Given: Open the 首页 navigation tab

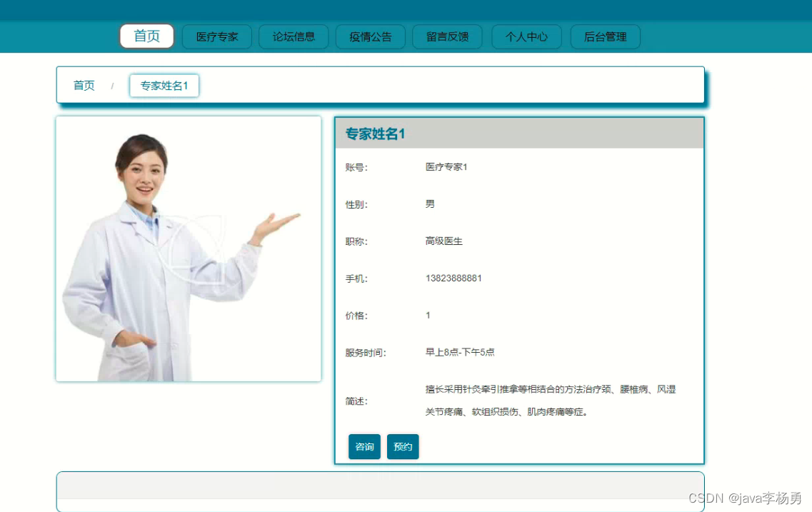Looking at the screenshot, I should click(146, 36).
